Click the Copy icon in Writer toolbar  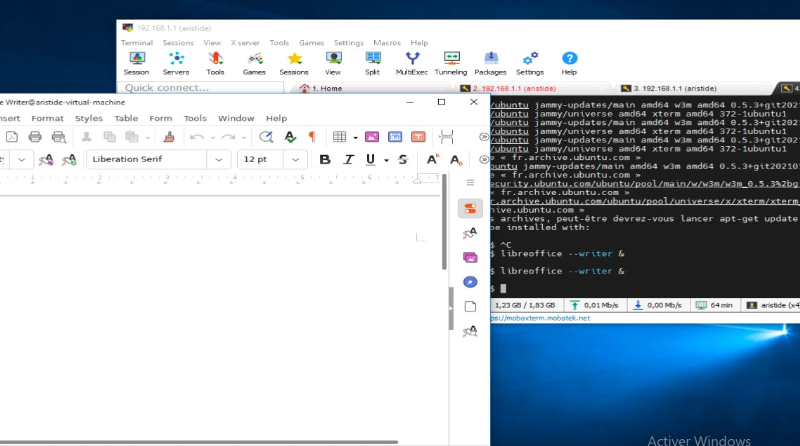pos(109,137)
